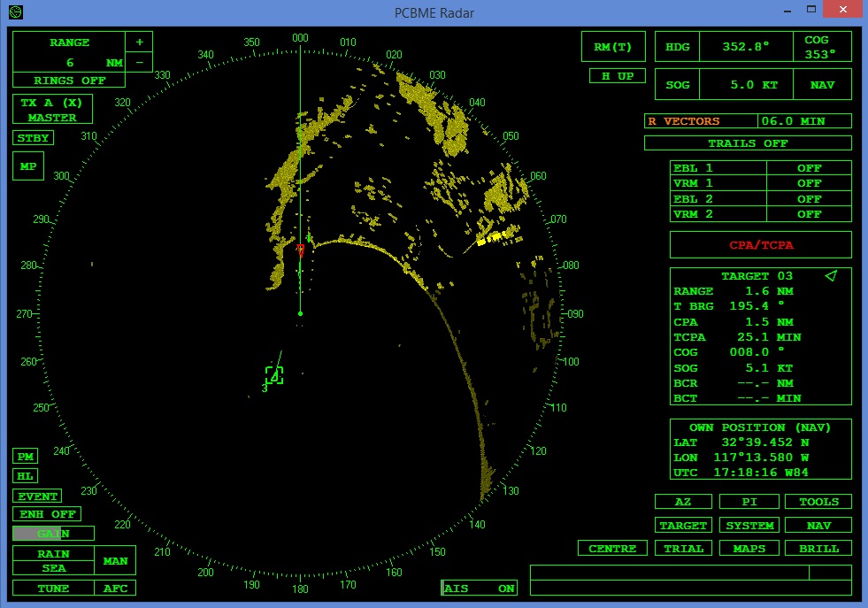The image size is (868, 608).
Task: Open the TOOLS menu
Action: pos(817,501)
